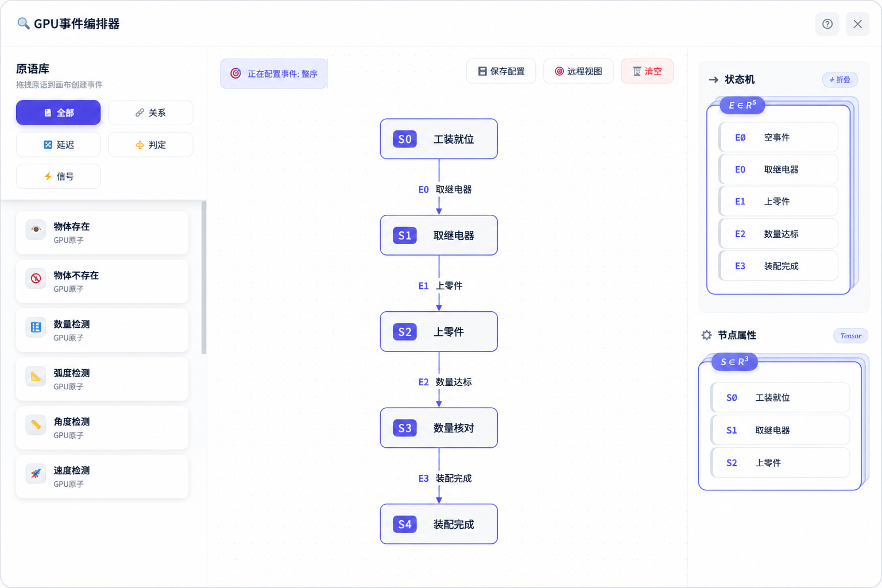Click the 保存配置 button
The width and height of the screenshot is (882, 588).
pyautogui.click(x=501, y=71)
